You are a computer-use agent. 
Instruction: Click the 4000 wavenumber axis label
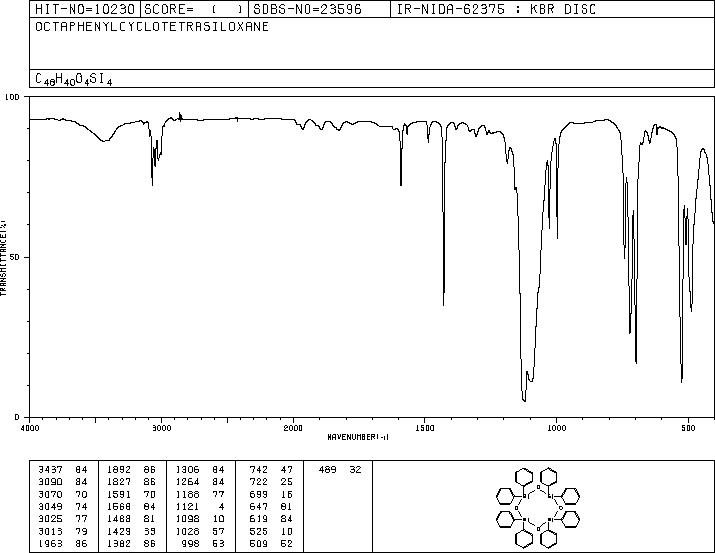(30, 428)
